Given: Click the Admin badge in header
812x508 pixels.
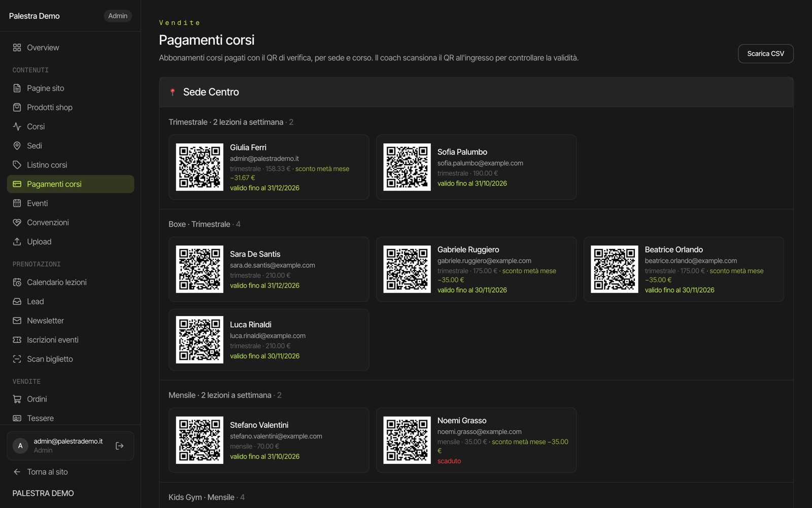Looking at the screenshot, I should tap(118, 16).
